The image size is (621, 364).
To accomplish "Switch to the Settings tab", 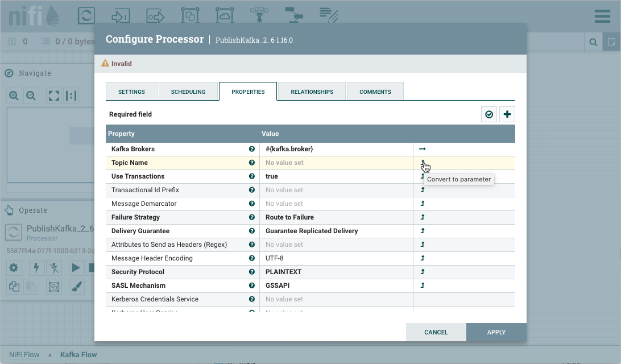I will point(131,92).
